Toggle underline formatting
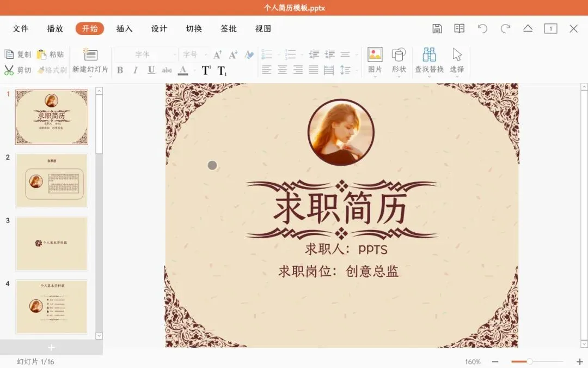The image size is (588, 368). click(151, 70)
